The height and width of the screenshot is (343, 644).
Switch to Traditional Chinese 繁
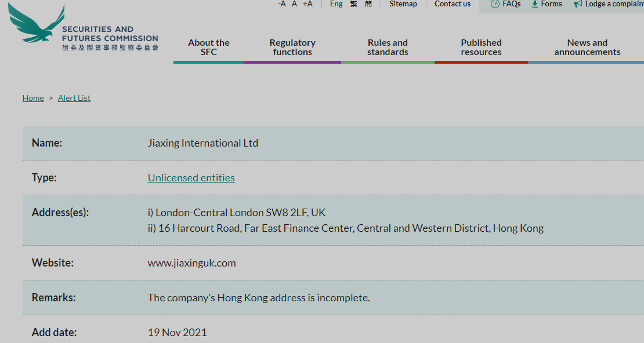[354, 3]
